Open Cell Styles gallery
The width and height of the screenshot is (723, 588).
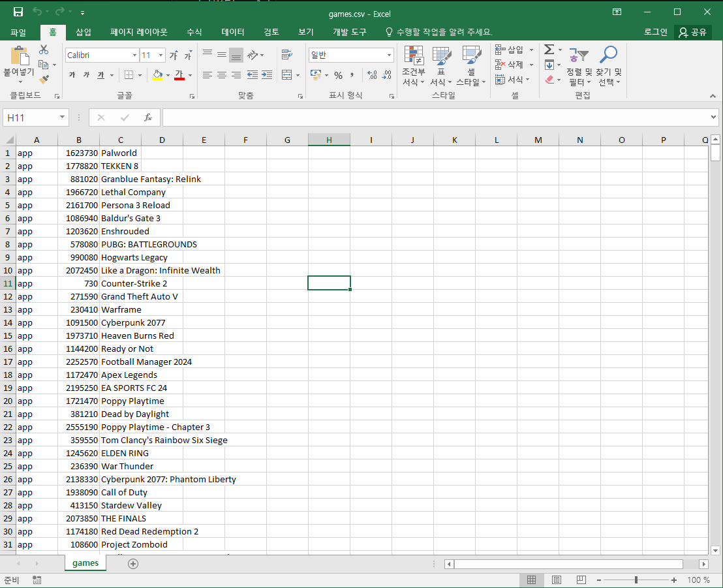click(470, 66)
